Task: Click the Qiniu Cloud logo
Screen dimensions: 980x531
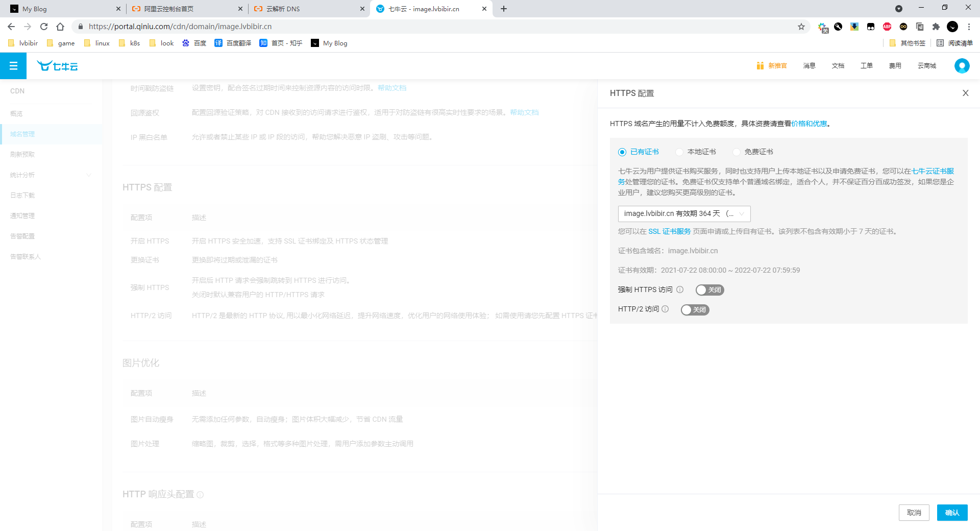Action: click(57, 66)
